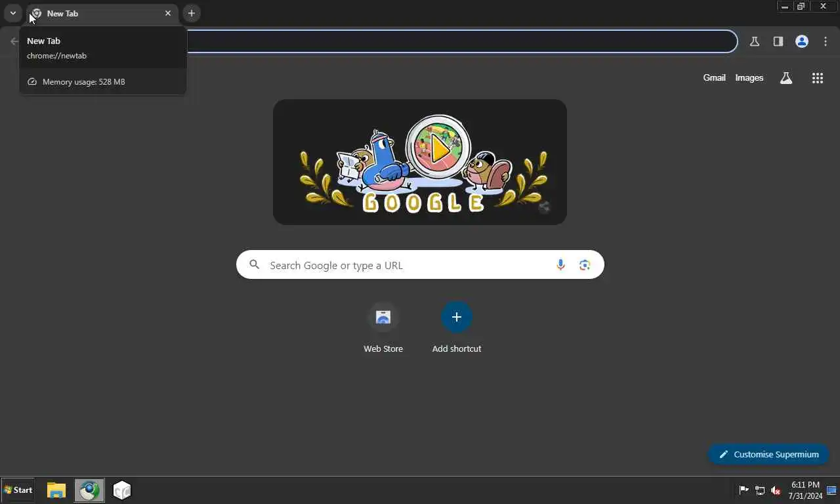The width and height of the screenshot is (840, 504).
Task: Open the Google apps grid
Action: pyautogui.click(x=817, y=78)
